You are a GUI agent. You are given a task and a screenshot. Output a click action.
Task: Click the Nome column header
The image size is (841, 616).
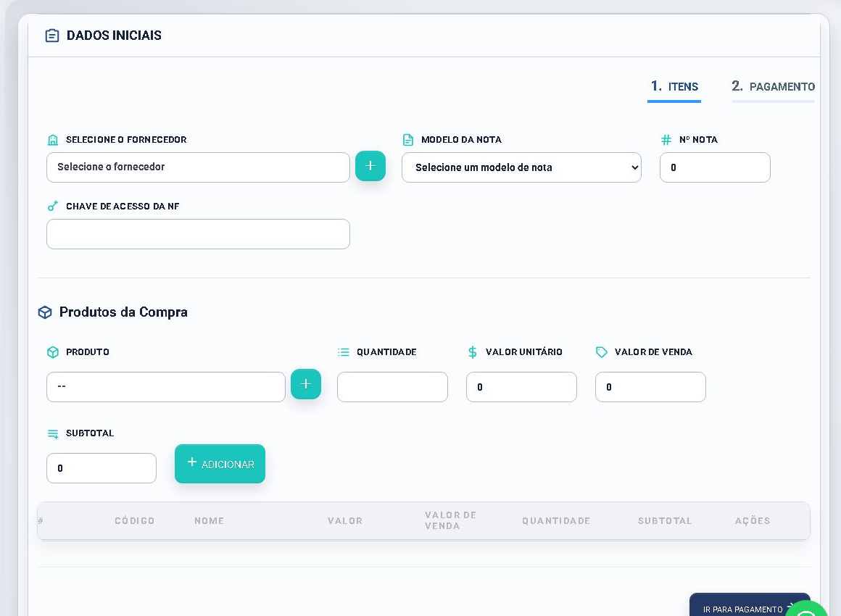(x=210, y=520)
